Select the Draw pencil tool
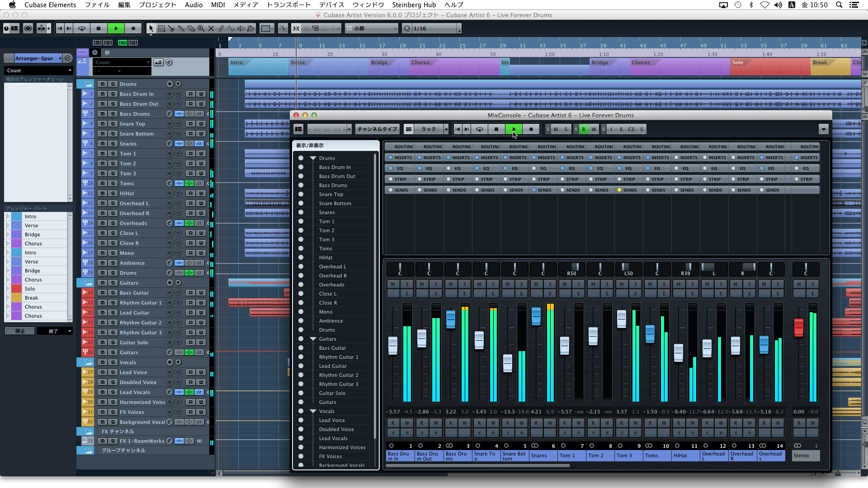 point(221,28)
